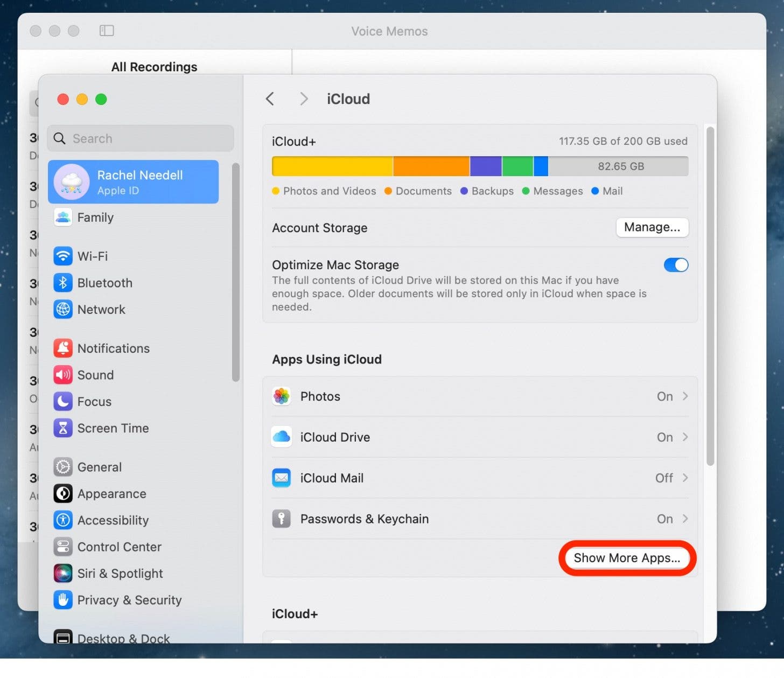Image resolution: width=784 pixels, height=678 pixels.
Task: Disable Optimize Mac Storage switch
Action: point(676,265)
